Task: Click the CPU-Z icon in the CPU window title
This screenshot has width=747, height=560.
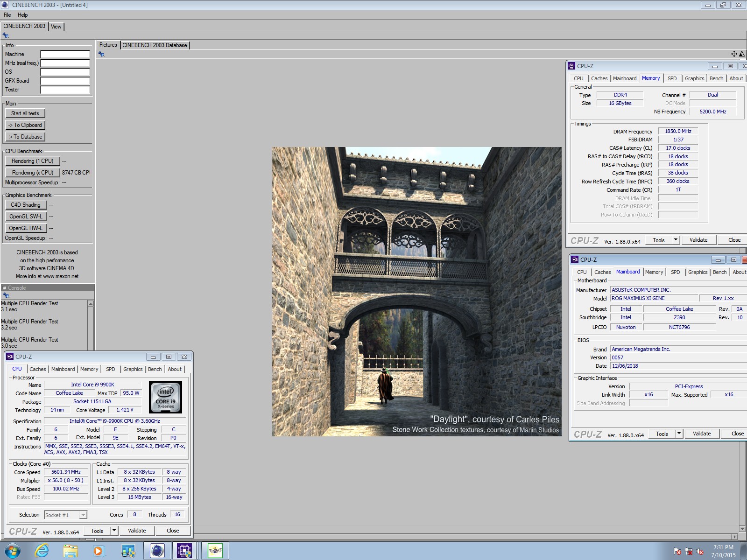Action: 10,357
